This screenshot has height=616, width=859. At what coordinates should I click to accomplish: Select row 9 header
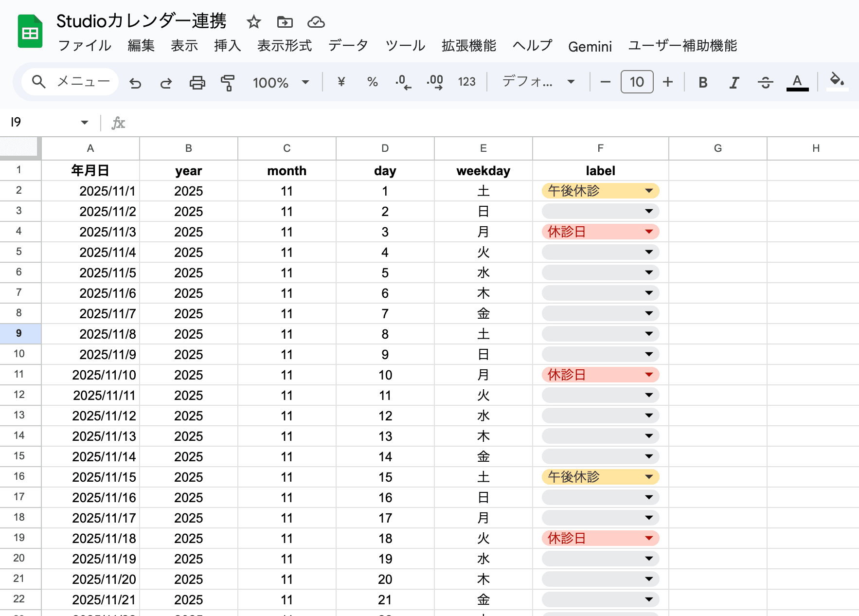19,334
